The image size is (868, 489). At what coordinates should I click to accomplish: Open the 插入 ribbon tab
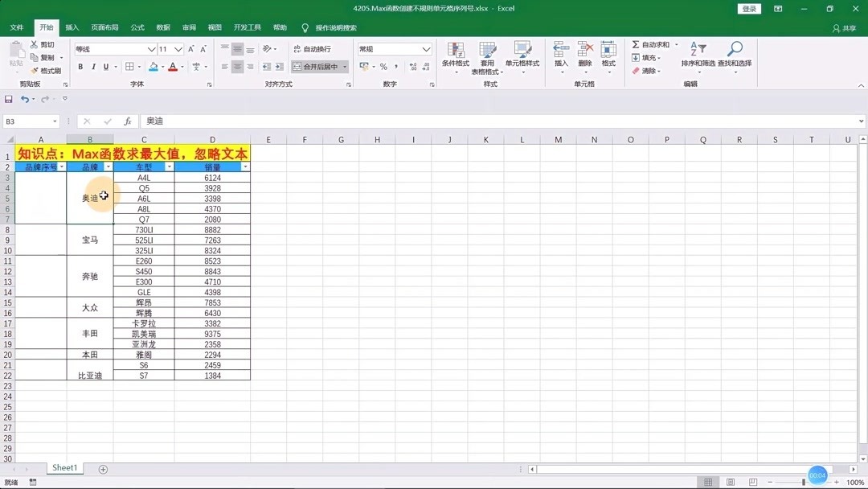pos(72,27)
